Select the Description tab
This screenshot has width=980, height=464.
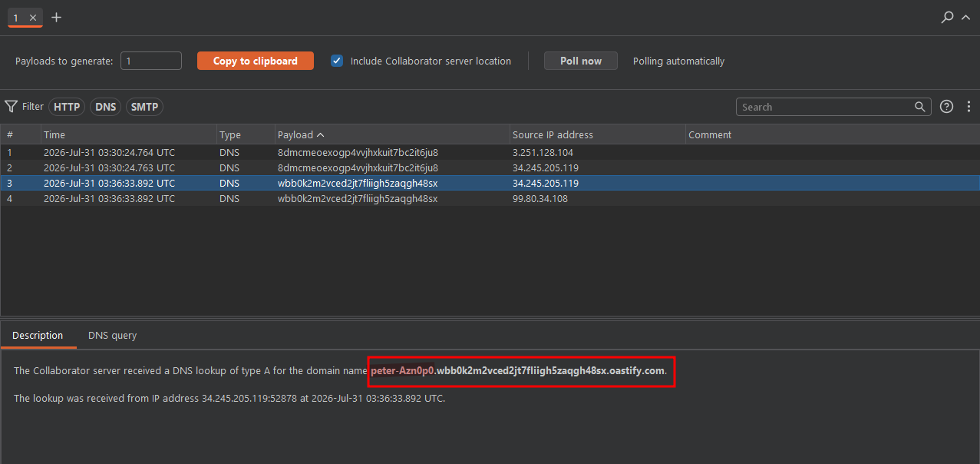(38, 336)
